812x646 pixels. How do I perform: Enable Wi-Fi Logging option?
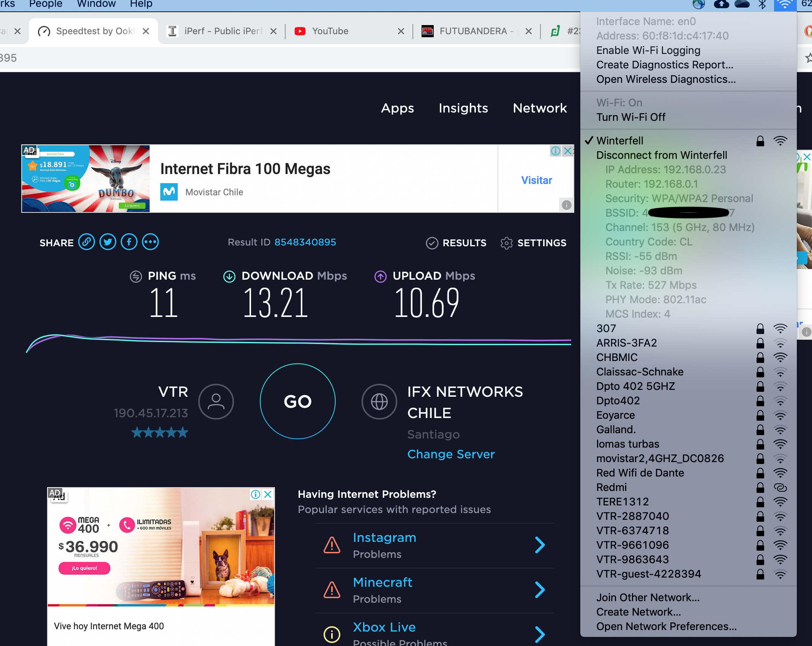pos(688,50)
